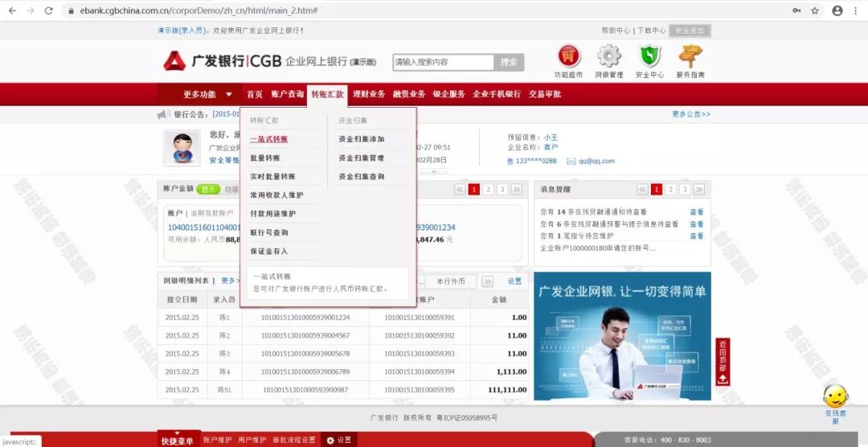This screenshot has width=868, height=447.
Task: Open the 账户查询 nav tab
Action: pos(287,95)
